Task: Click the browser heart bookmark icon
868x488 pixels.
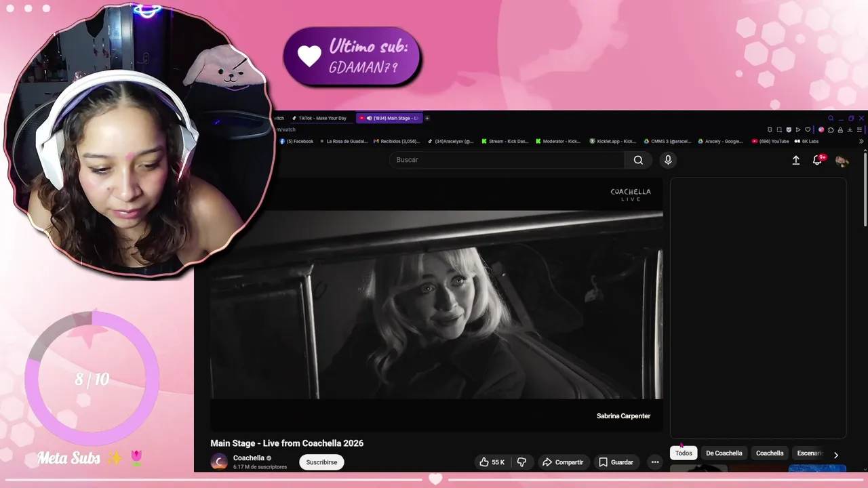Action: click(x=808, y=129)
